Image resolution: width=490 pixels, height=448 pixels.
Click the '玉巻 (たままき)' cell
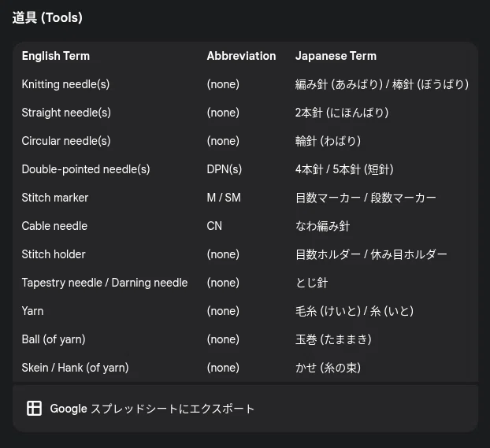pos(333,339)
